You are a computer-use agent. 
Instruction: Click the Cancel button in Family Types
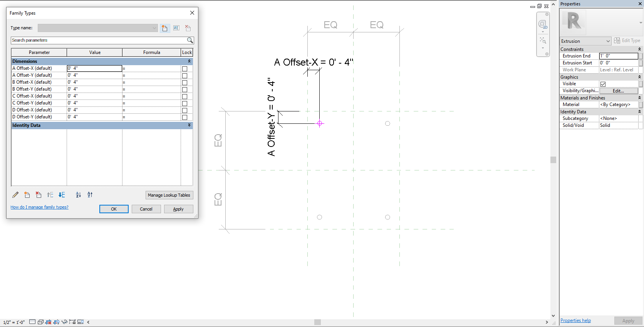pyautogui.click(x=146, y=209)
